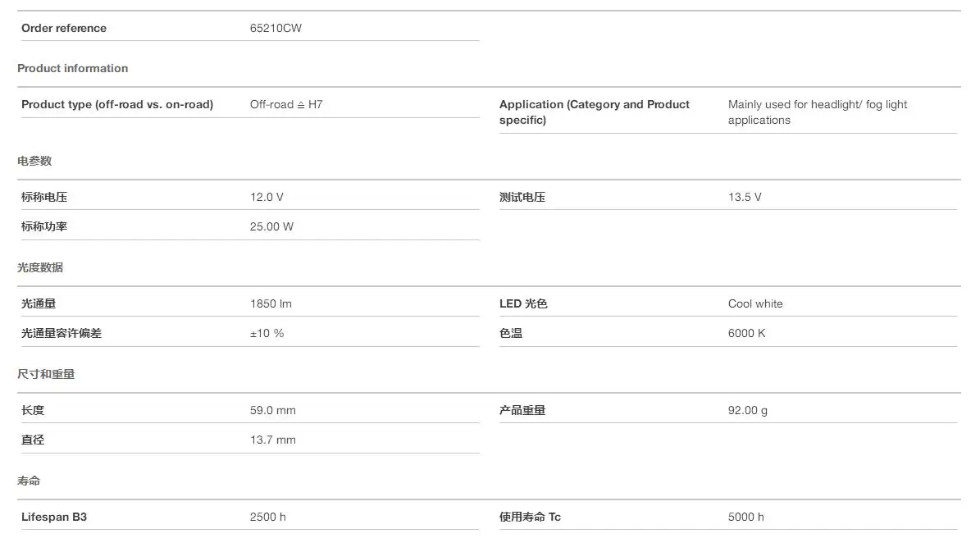
Task: Click the '产品重量' label
Action: click(522, 410)
